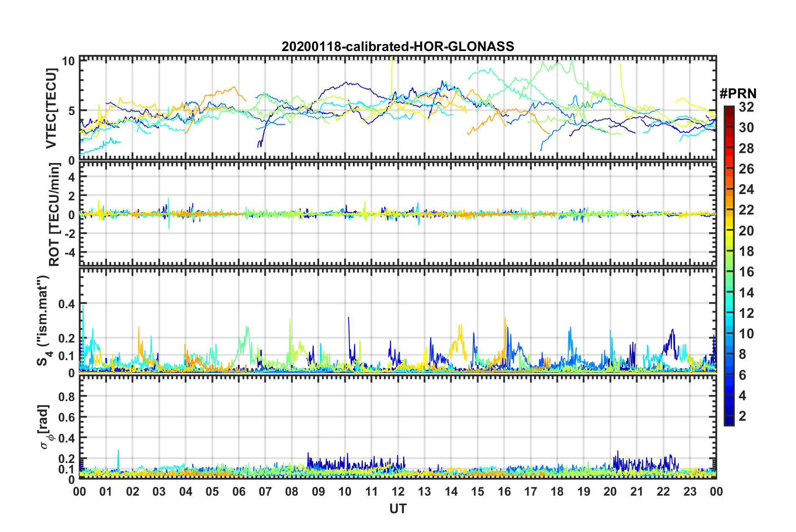Select colorbar tick label 8
Screen dimensions: 796x532
point(742,354)
